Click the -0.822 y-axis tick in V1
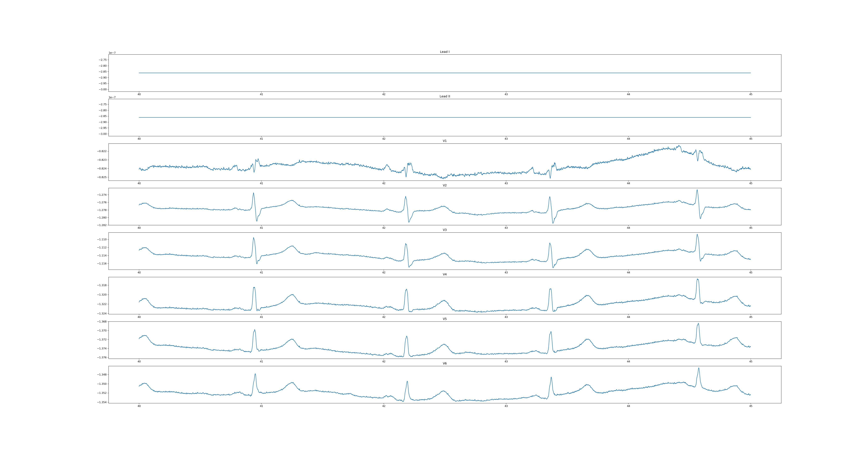The width and height of the screenshot is (868, 453). pos(102,151)
